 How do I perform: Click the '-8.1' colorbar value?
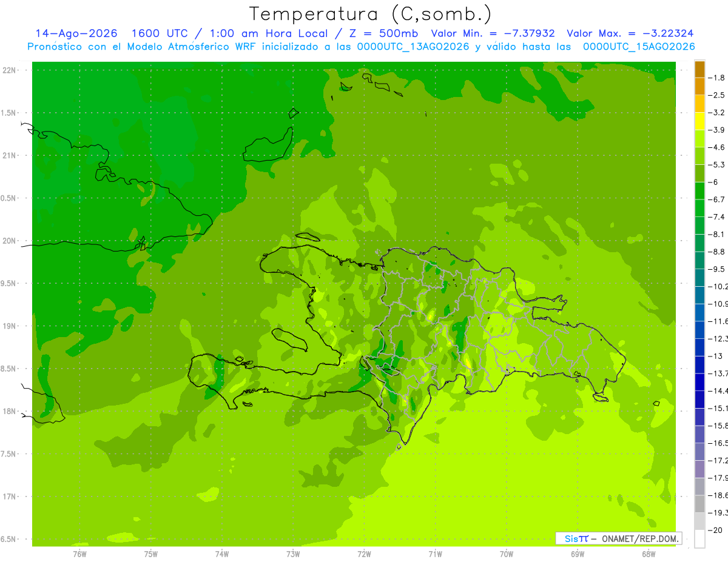(x=716, y=234)
